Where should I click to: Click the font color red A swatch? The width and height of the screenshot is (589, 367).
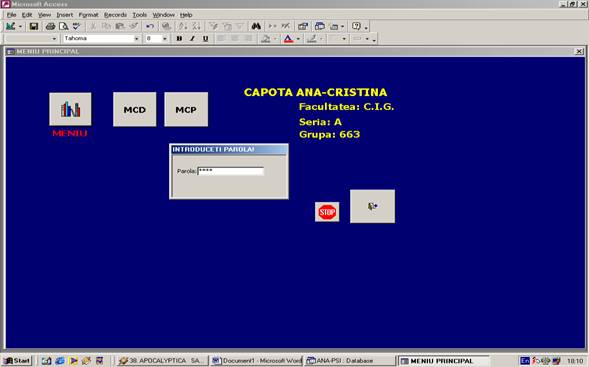tap(288, 39)
